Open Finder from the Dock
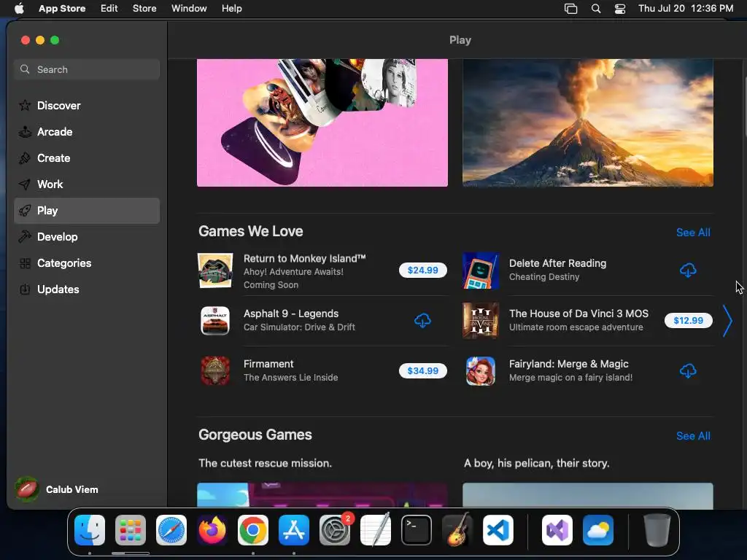 coord(90,530)
